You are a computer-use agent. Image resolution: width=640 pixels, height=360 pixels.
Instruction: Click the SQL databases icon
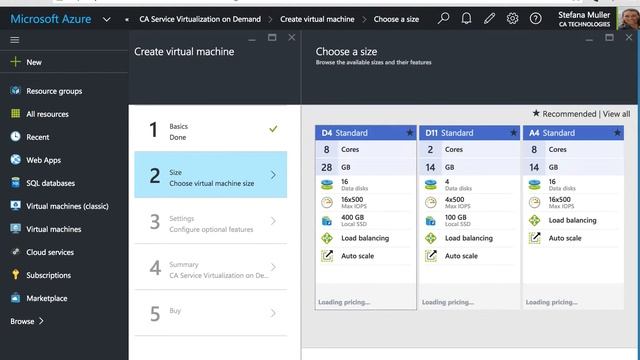16,182
